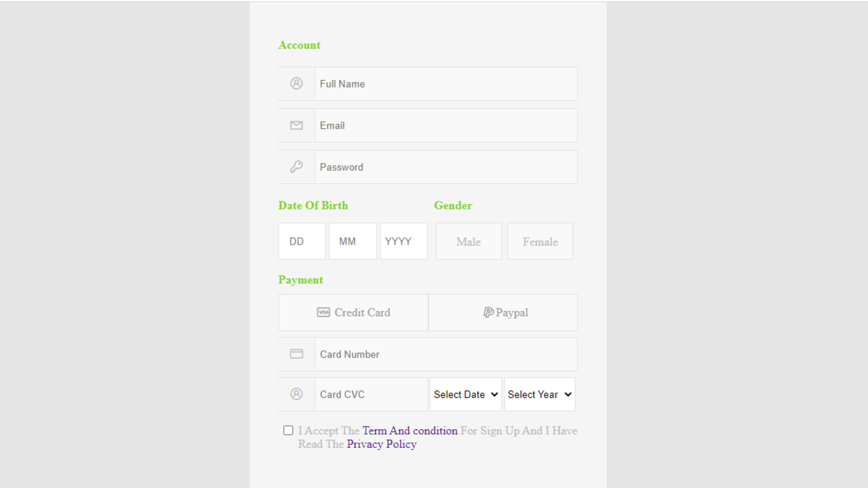
Task: Click the Payment section heading
Action: click(300, 279)
